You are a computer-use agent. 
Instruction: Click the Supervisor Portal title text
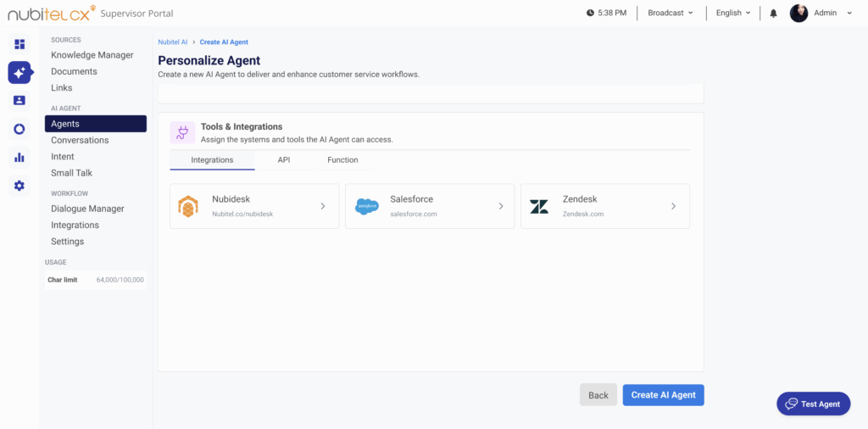[x=136, y=14]
